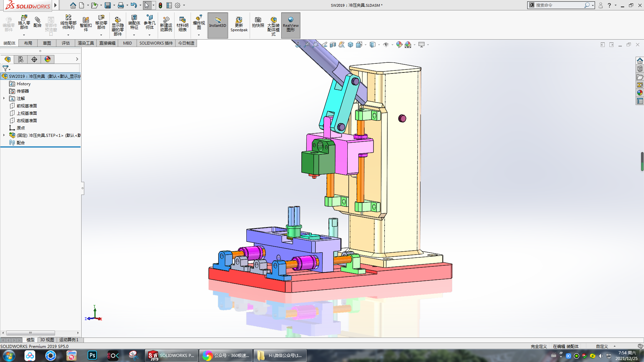Open ConfigurationManager crosshair tab

tap(34, 59)
